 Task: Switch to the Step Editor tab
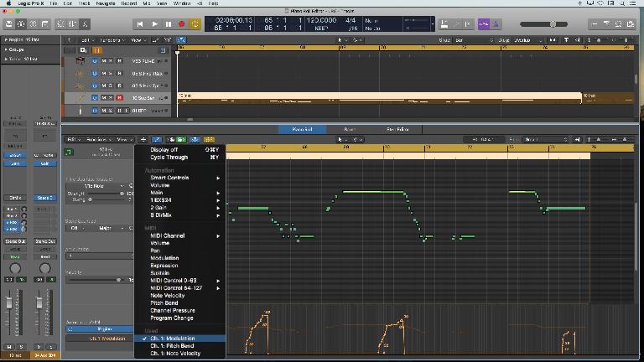tap(397, 129)
